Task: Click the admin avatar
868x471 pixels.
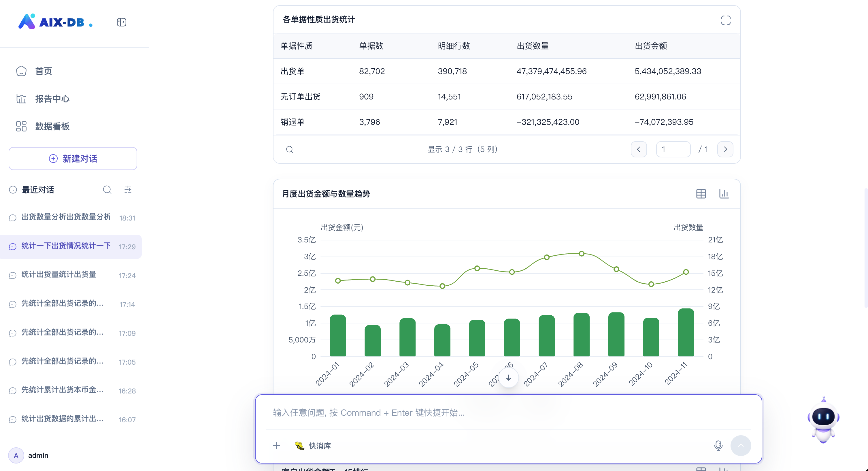Action: point(16,455)
